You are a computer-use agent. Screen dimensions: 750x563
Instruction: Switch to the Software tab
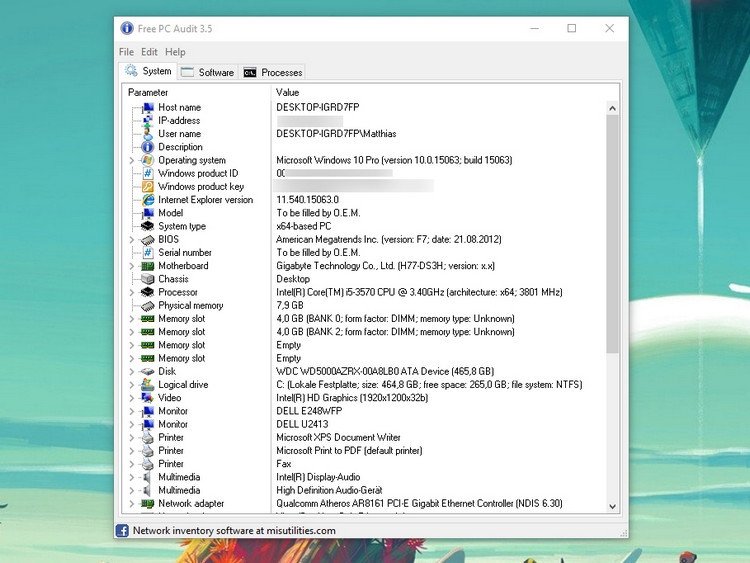(208, 72)
